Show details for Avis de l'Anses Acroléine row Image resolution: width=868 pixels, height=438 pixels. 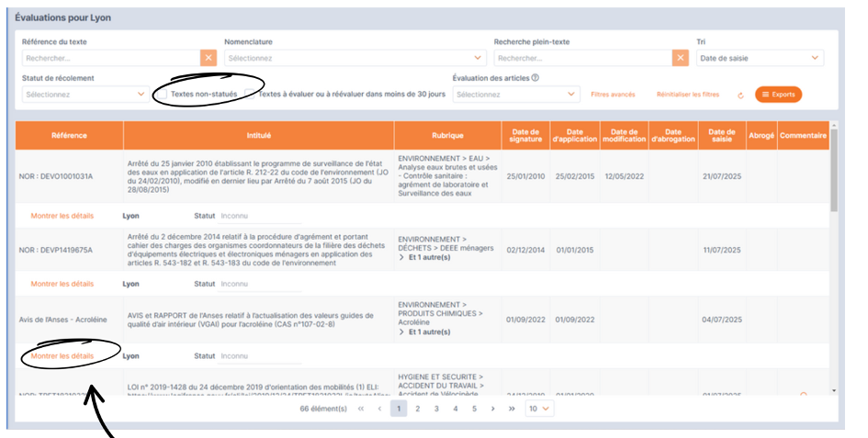(x=62, y=355)
